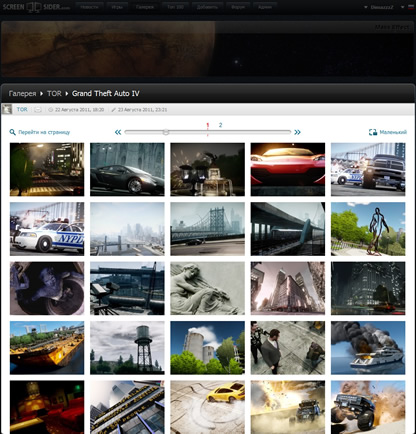416x434 pixels.
Task: Open the water tower thumbnail
Action: [127, 348]
